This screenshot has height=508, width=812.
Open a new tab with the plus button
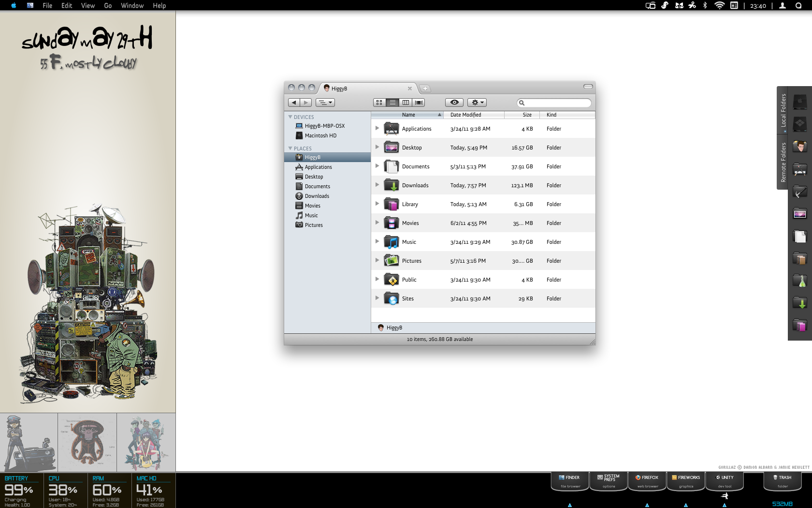click(425, 89)
